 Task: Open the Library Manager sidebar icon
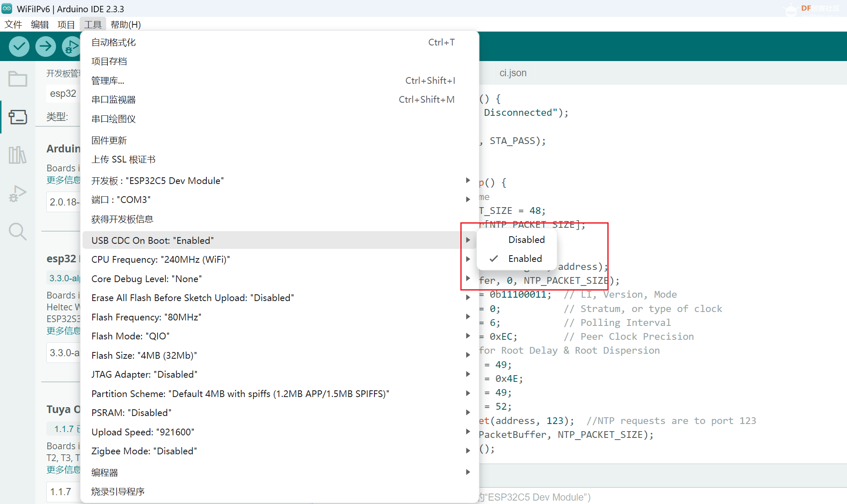[18, 155]
